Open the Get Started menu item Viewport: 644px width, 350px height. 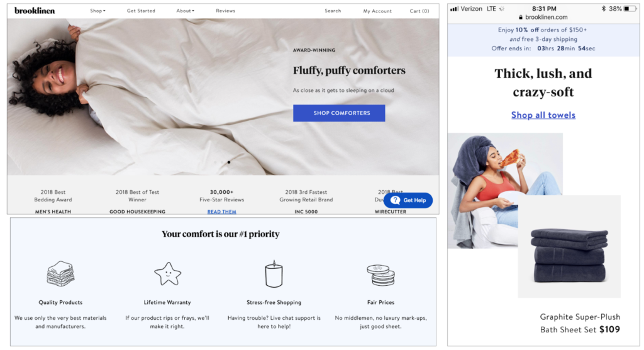[x=141, y=11]
